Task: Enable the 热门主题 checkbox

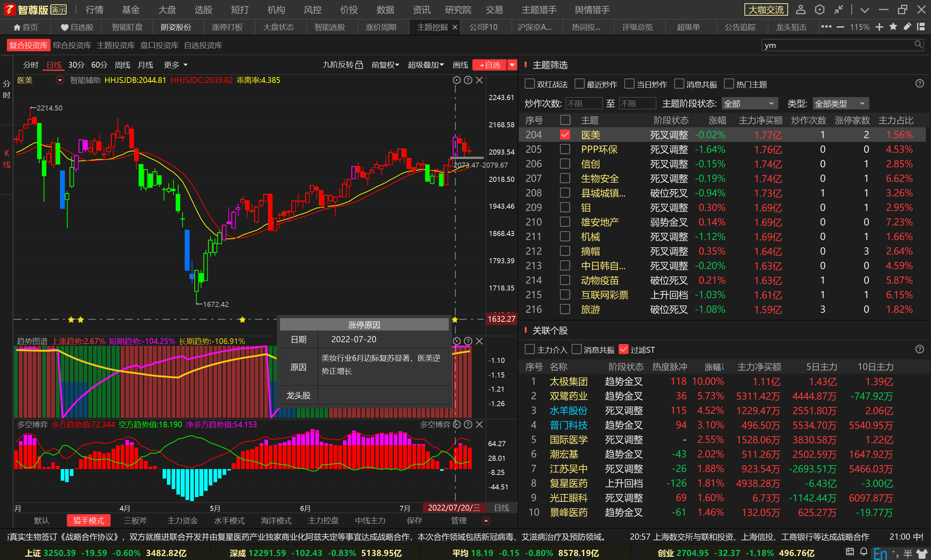Action: tap(729, 84)
